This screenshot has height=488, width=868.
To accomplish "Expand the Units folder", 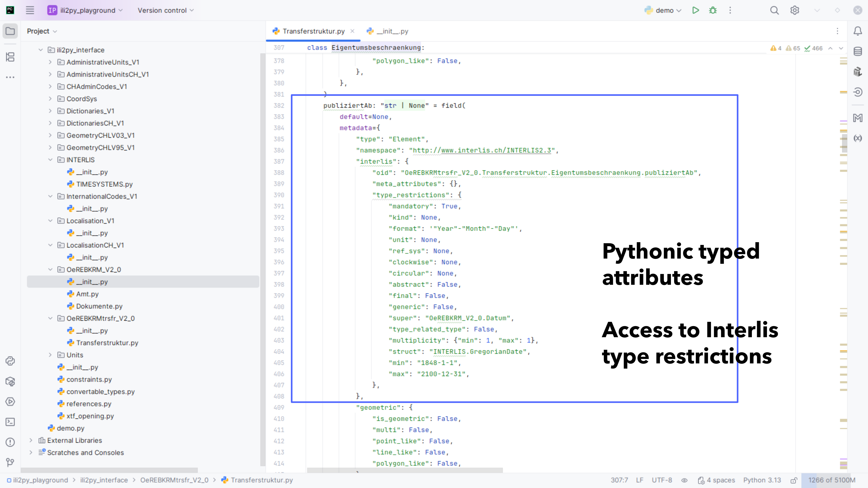I will tap(50, 355).
